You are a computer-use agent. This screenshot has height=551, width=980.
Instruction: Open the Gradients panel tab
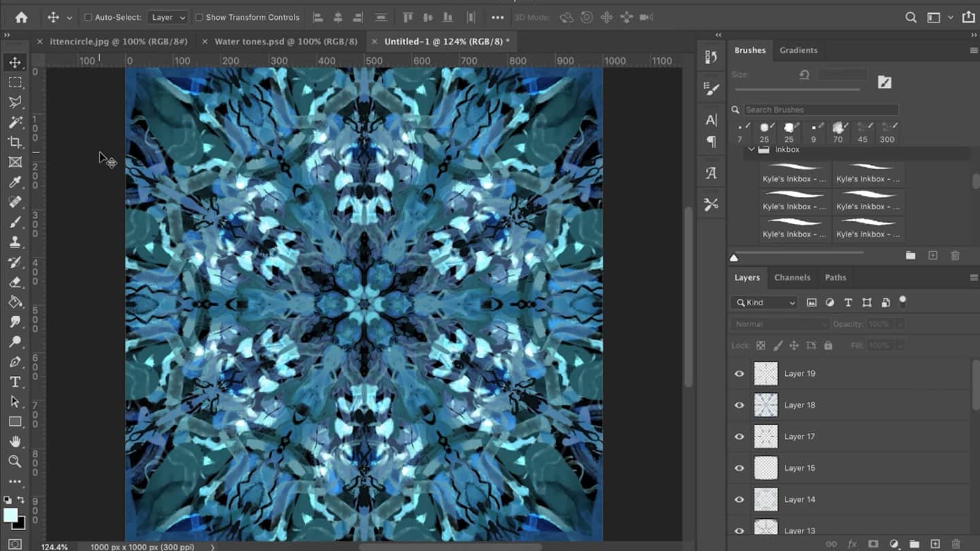(798, 50)
